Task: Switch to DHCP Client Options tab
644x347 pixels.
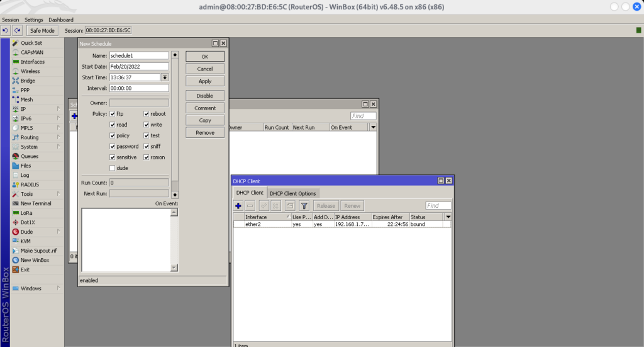Action: pyautogui.click(x=293, y=193)
